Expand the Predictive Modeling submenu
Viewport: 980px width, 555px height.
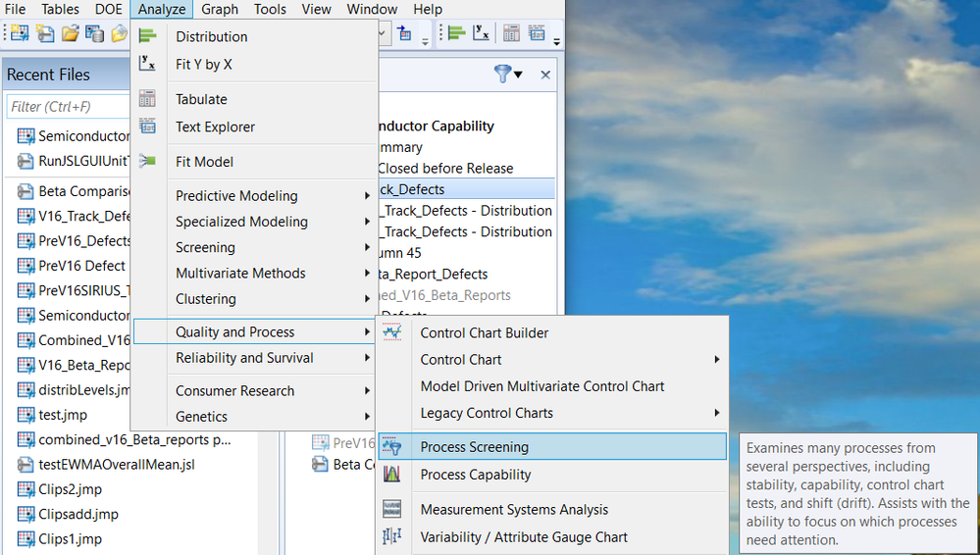(x=368, y=196)
